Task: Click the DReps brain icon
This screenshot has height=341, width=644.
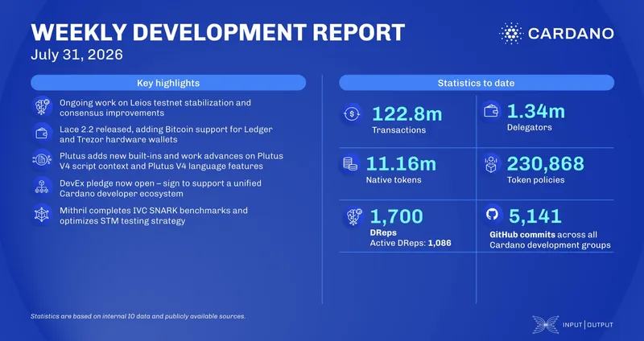Action: (353, 216)
